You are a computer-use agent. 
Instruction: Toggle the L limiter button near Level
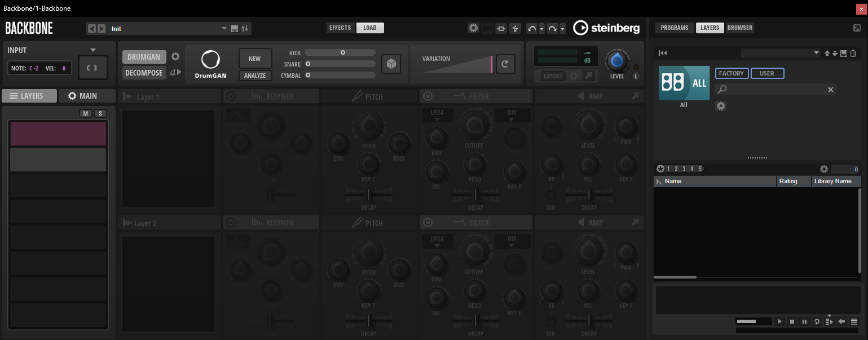[x=636, y=76]
